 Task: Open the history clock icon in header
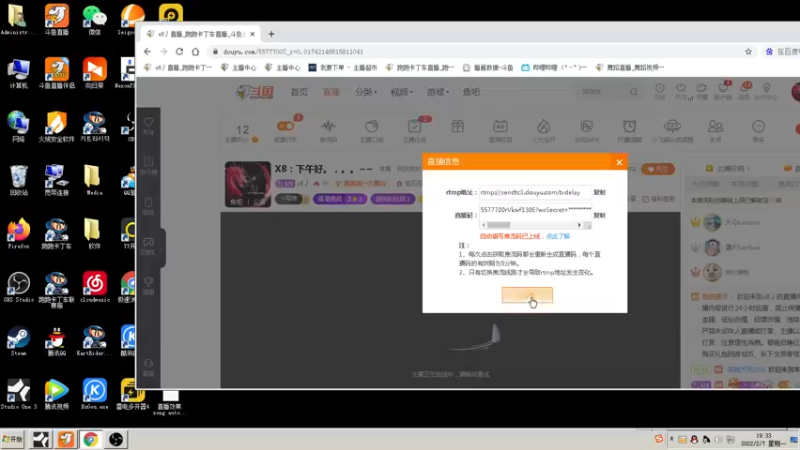[660, 88]
